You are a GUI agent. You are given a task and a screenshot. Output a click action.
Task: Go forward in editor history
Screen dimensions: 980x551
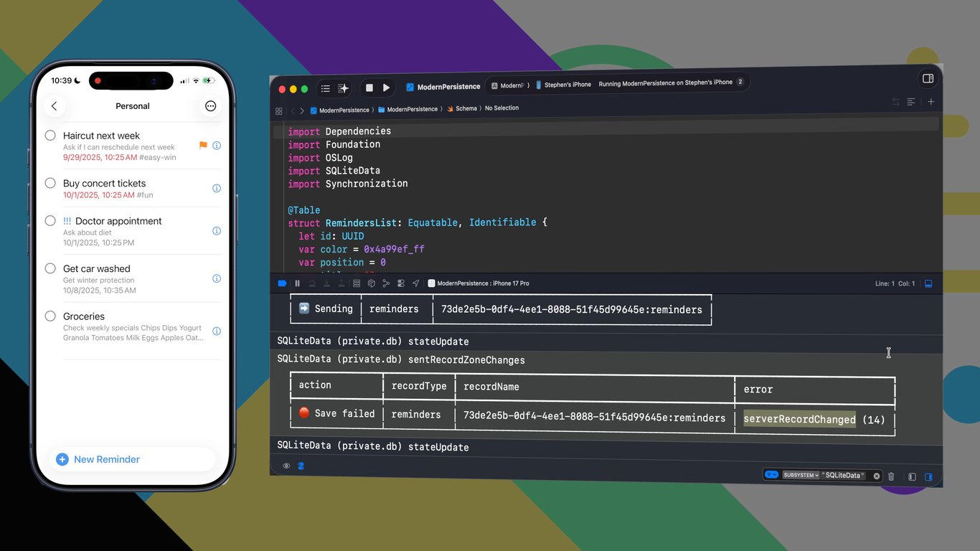[302, 111]
